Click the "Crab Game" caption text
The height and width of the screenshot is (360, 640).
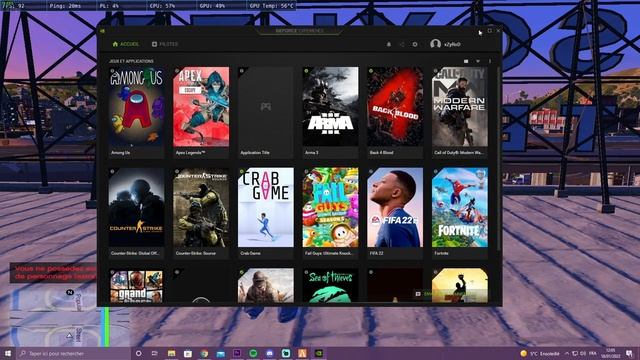pyautogui.click(x=250, y=253)
